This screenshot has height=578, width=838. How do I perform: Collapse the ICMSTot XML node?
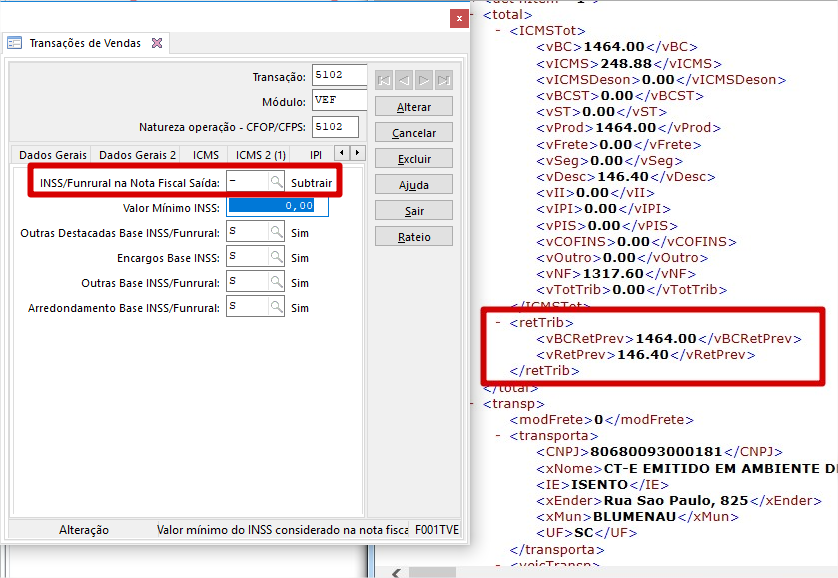[x=498, y=31]
